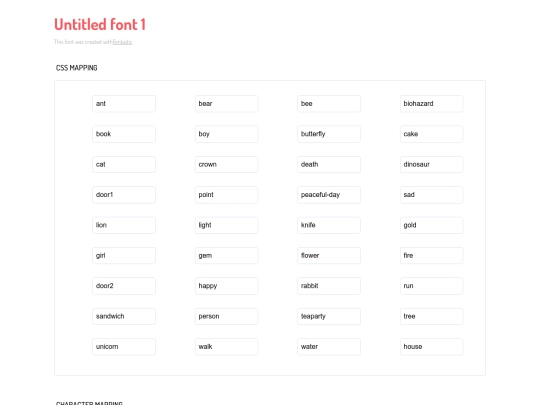Screen dimensions: 540x405
Task: Click the 'teaparty' field
Action: pyautogui.click(x=329, y=316)
